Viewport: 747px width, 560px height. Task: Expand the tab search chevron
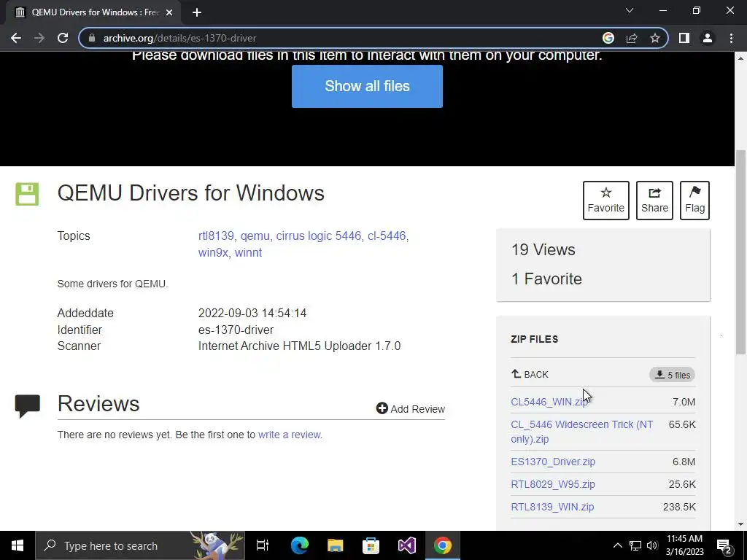coord(630,10)
